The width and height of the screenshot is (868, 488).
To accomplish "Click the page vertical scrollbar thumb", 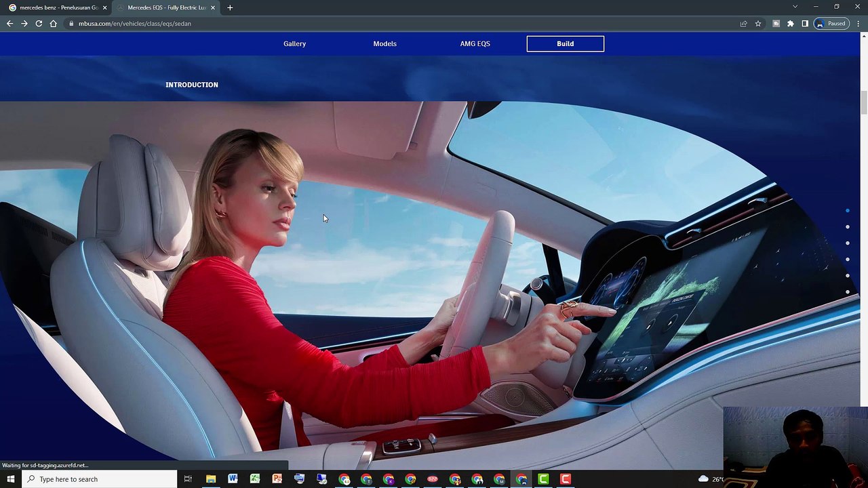I will click(864, 103).
